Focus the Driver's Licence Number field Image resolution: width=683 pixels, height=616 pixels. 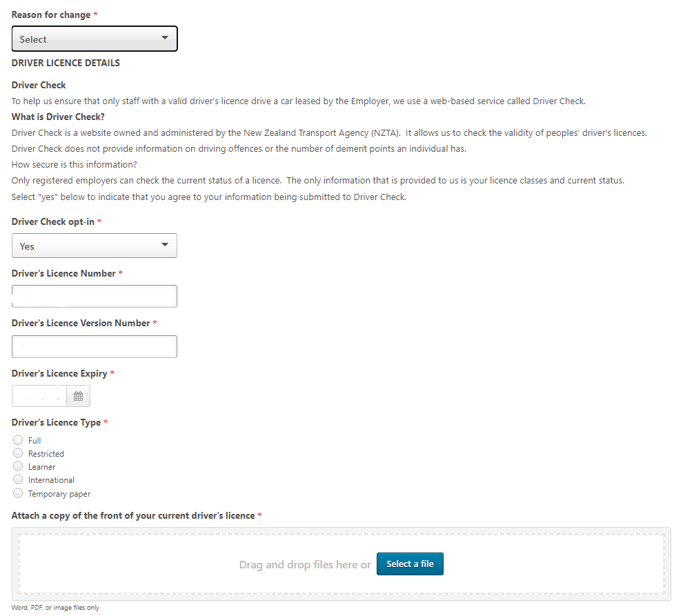(95, 296)
